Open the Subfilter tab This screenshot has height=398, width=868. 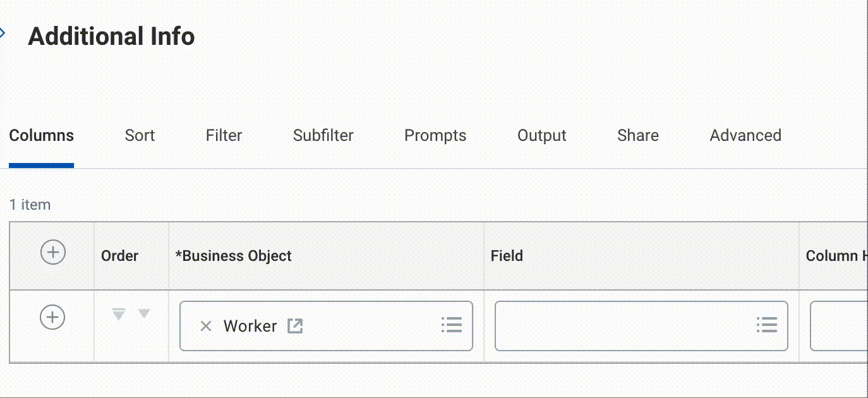[x=323, y=136]
